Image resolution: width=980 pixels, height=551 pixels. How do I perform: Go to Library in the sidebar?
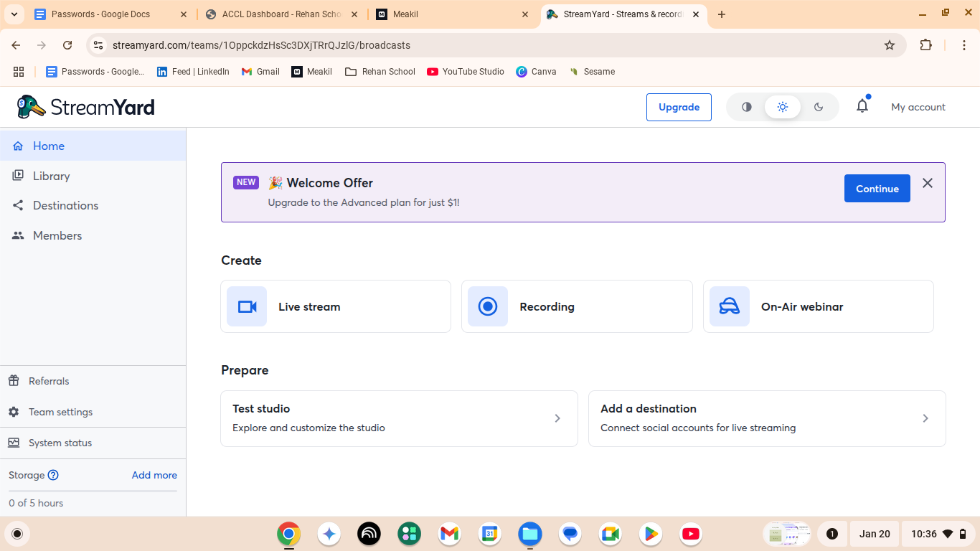(51, 176)
